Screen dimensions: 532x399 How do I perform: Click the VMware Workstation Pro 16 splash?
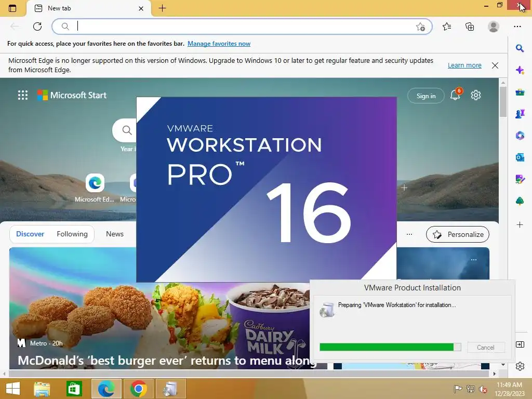(267, 189)
